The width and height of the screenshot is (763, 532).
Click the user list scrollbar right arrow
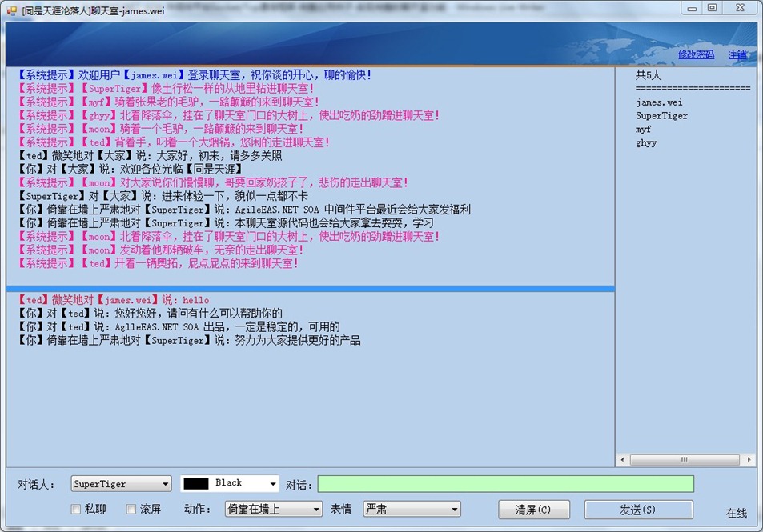tap(749, 459)
